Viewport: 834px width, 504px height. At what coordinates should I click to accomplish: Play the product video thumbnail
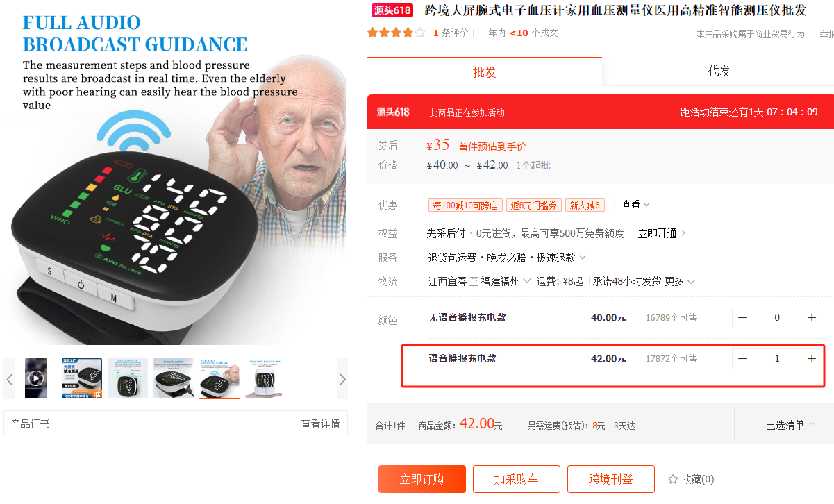tap(36, 378)
